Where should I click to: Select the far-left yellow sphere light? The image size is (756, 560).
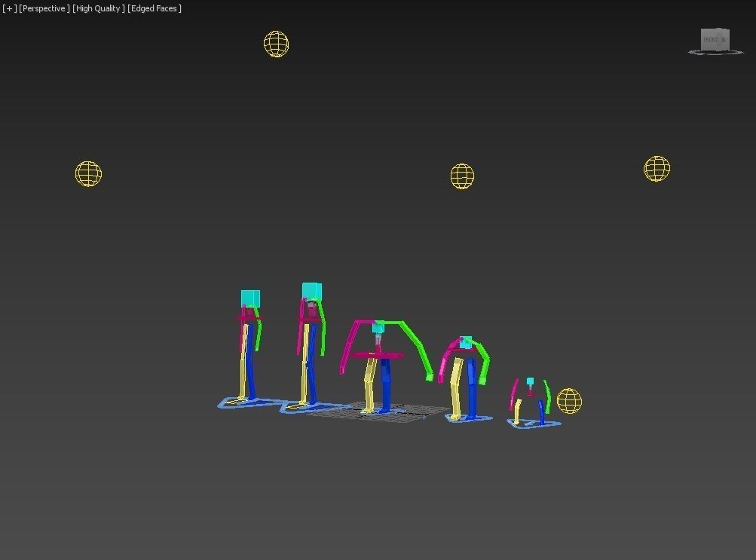[89, 173]
